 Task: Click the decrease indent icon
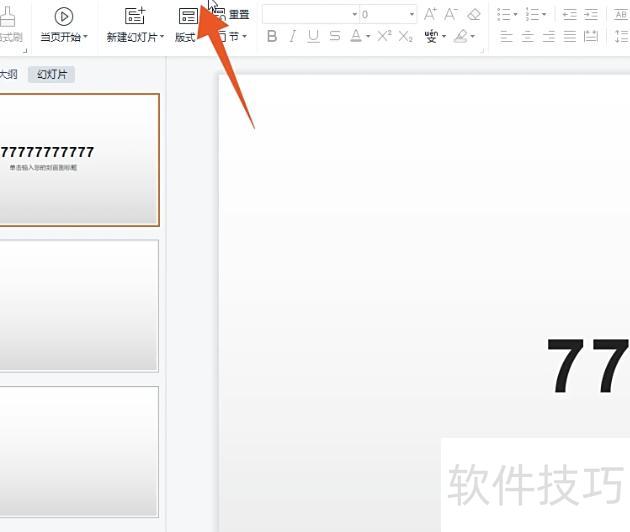point(569,14)
